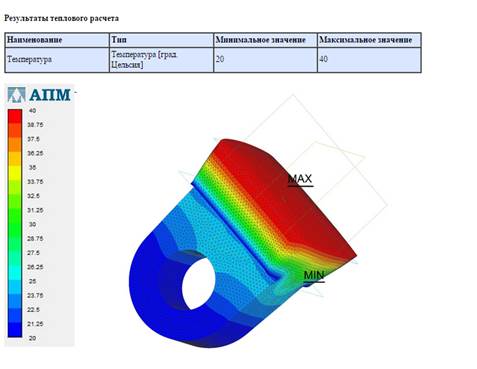
Task: Click the legend value 26.25
Action: pyautogui.click(x=35, y=267)
